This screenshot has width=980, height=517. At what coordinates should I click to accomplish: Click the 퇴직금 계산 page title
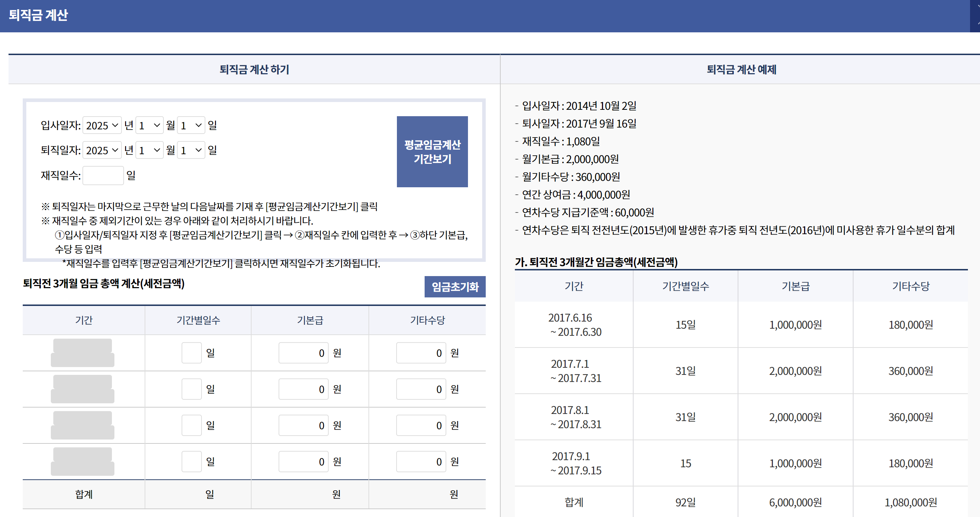tap(38, 15)
